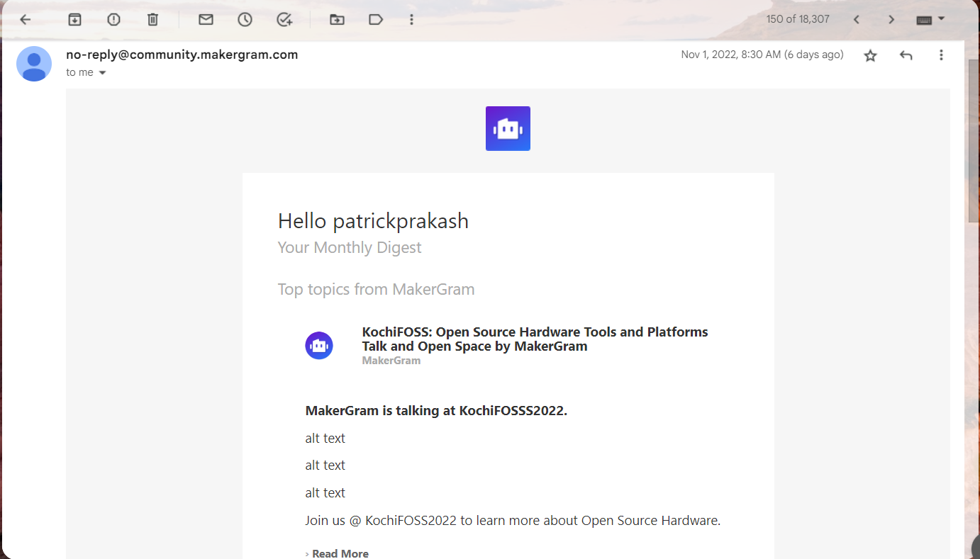The image size is (980, 559).
Task: Expand the 'to me' recipient details
Action: click(101, 72)
